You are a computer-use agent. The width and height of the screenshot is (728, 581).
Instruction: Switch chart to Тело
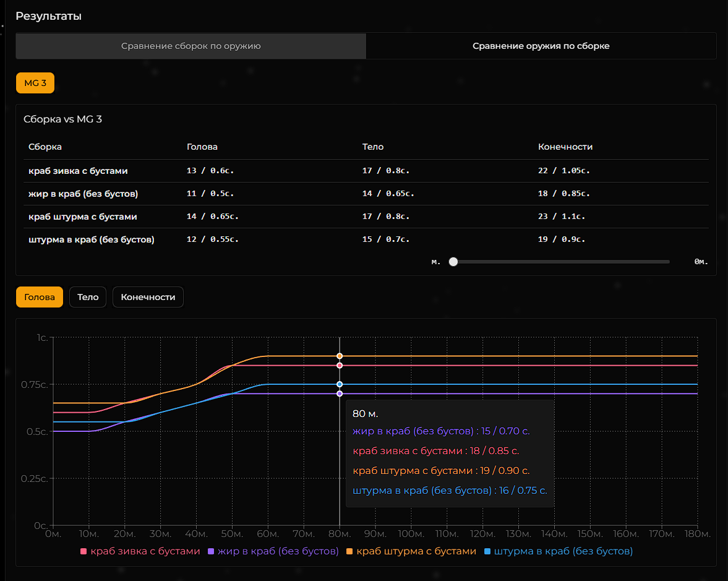click(x=88, y=297)
